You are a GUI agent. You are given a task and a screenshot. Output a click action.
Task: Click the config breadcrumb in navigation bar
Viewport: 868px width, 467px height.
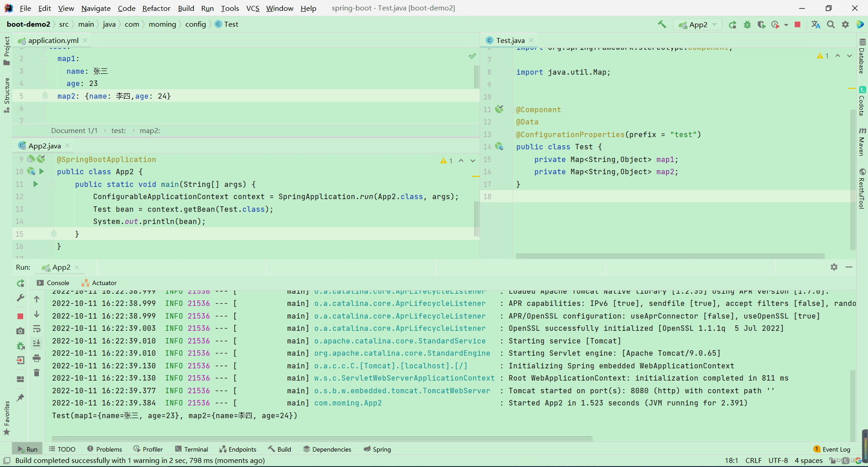tap(195, 24)
